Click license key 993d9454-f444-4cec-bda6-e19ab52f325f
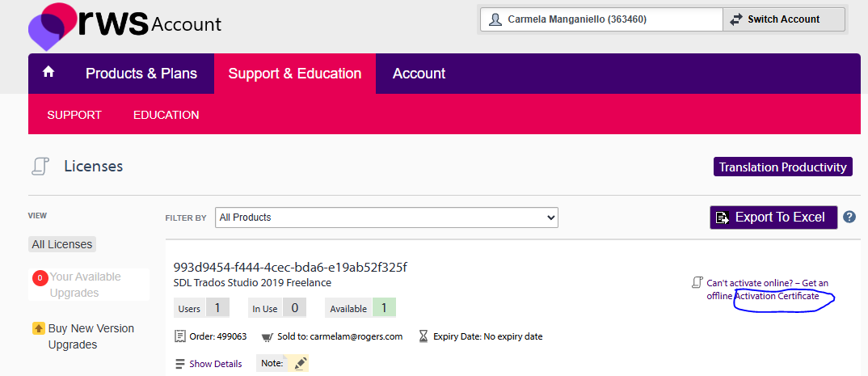Image resolution: width=868 pixels, height=376 pixels. click(291, 268)
